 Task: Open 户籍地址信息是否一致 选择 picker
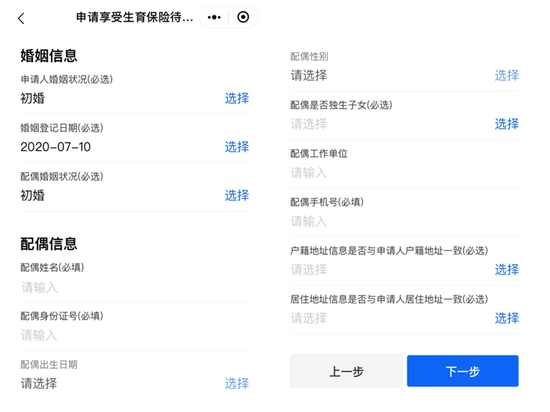tap(507, 270)
